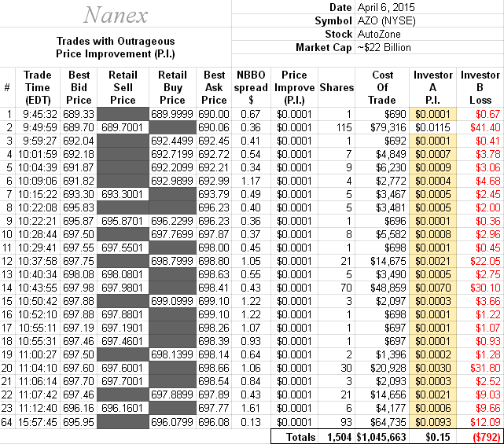The width and height of the screenshot is (504, 444).
Task: Click the Nanex logo text
Action: pyautogui.click(x=116, y=15)
